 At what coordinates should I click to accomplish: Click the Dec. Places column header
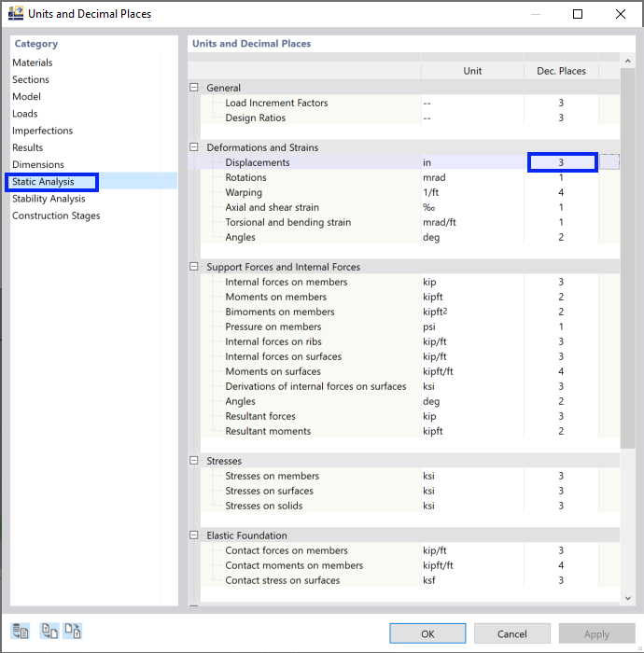[561, 71]
